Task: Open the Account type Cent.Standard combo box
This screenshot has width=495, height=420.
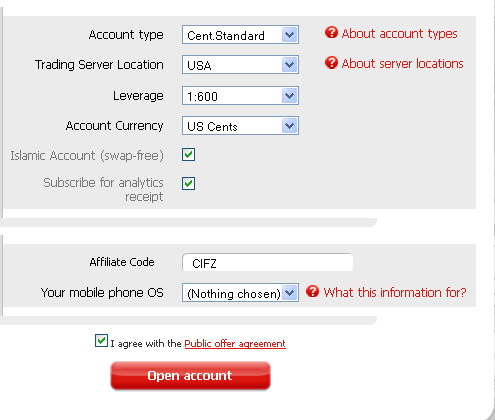Action: coord(240,35)
